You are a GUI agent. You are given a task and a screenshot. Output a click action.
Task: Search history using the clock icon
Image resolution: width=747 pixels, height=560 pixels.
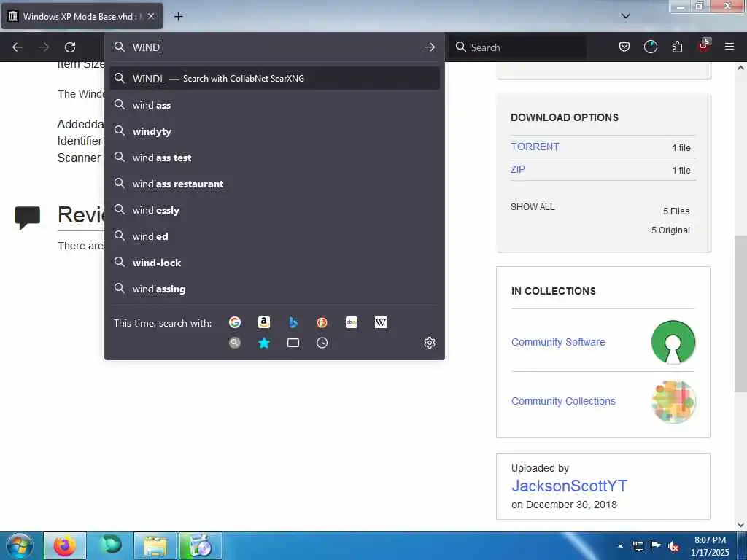pos(322,343)
